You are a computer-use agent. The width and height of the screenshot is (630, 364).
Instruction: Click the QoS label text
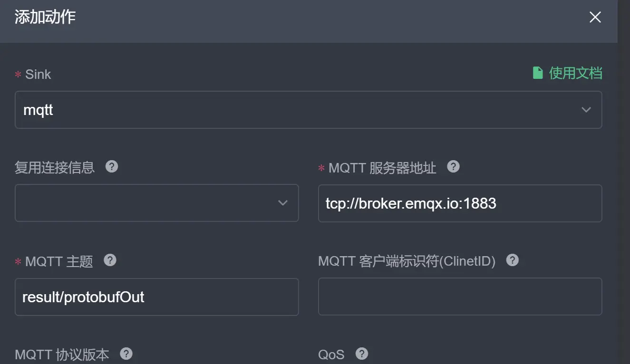click(331, 354)
